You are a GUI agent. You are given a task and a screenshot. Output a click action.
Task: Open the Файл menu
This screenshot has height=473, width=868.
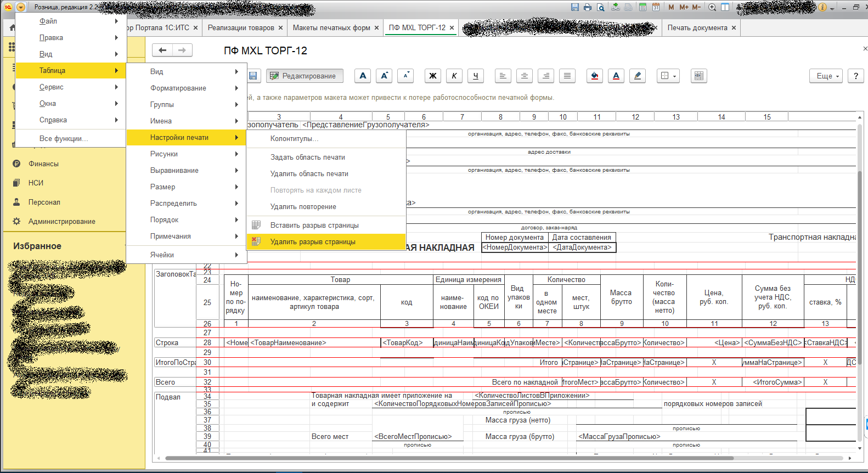point(71,21)
